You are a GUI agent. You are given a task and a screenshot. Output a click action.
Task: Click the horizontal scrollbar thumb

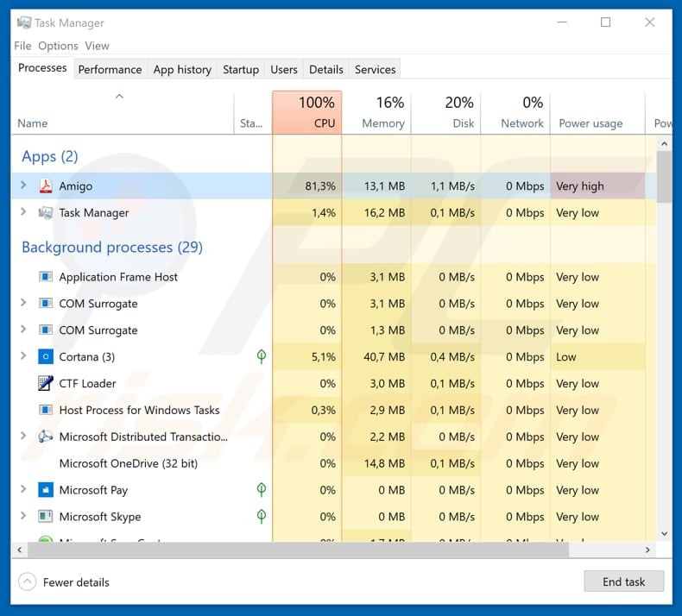pos(299,550)
